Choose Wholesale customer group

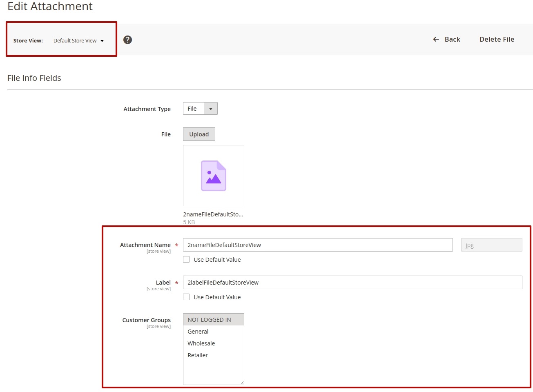(201, 343)
